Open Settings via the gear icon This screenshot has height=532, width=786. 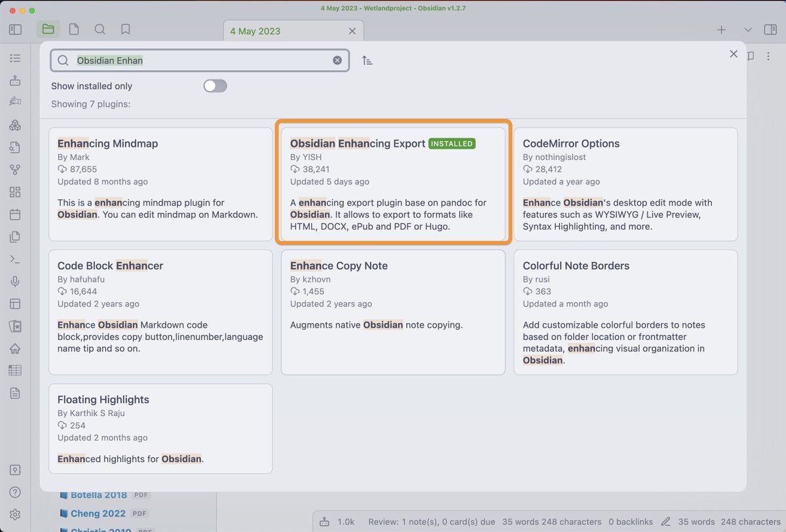click(x=15, y=514)
